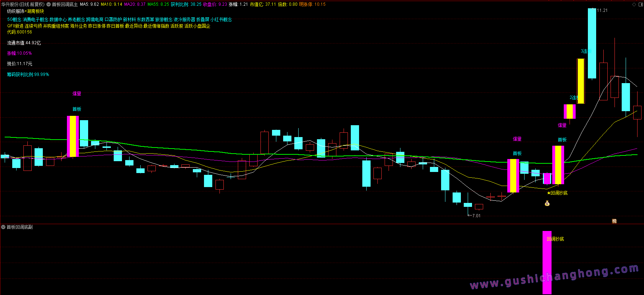Click the MA5 moving average label
The height and width of the screenshot is (295, 644).
point(89,4)
